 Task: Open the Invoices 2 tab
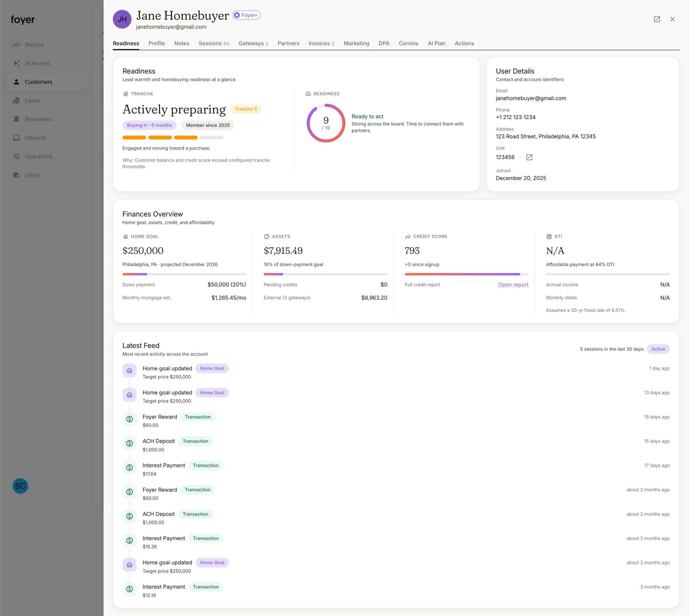pyautogui.click(x=321, y=43)
